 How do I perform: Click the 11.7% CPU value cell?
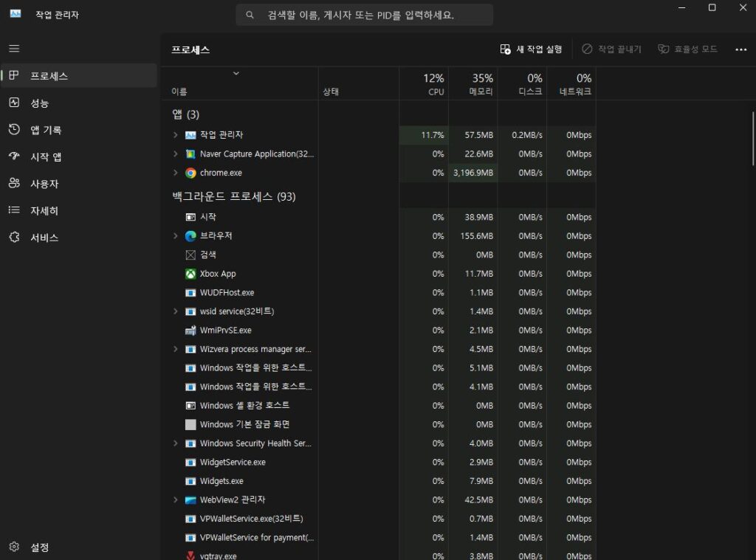tap(424, 135)
